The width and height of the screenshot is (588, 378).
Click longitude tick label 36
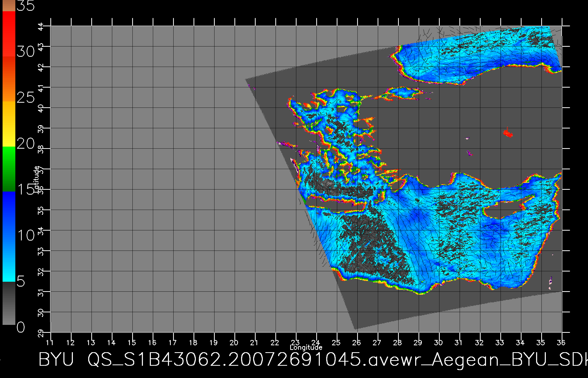pyautogui.click(x=561, y=342)
